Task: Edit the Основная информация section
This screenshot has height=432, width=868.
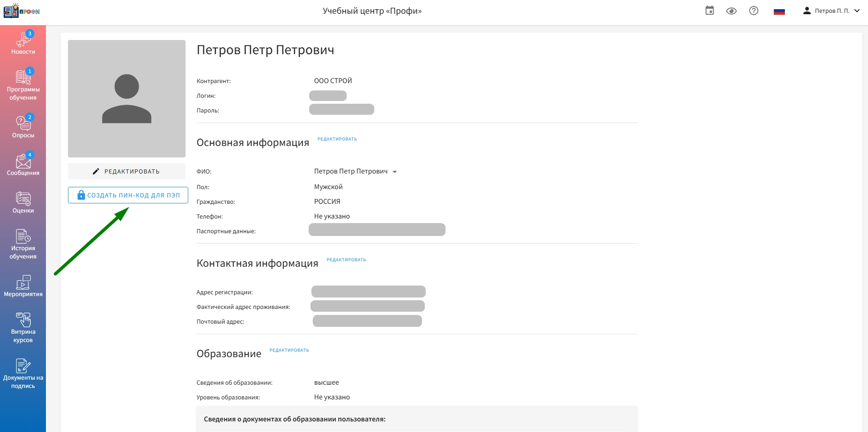Action: tap(337, 139)
